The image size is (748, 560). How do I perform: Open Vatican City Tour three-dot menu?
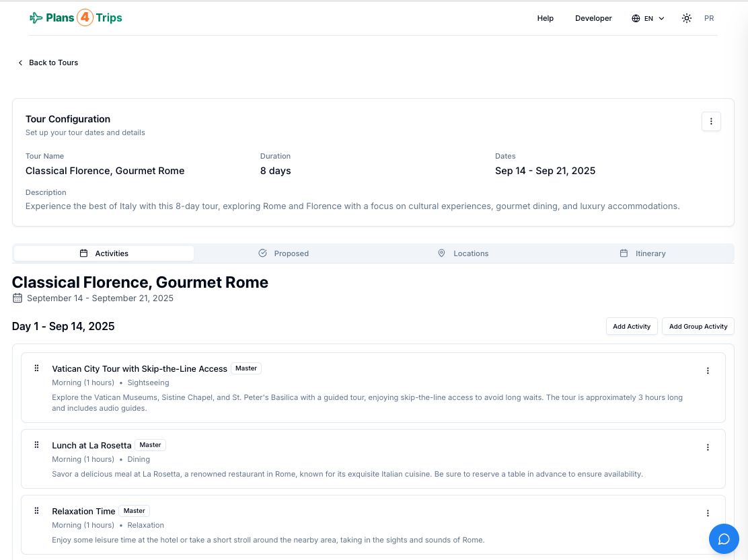pyautogui.click(x=708, y=370)
